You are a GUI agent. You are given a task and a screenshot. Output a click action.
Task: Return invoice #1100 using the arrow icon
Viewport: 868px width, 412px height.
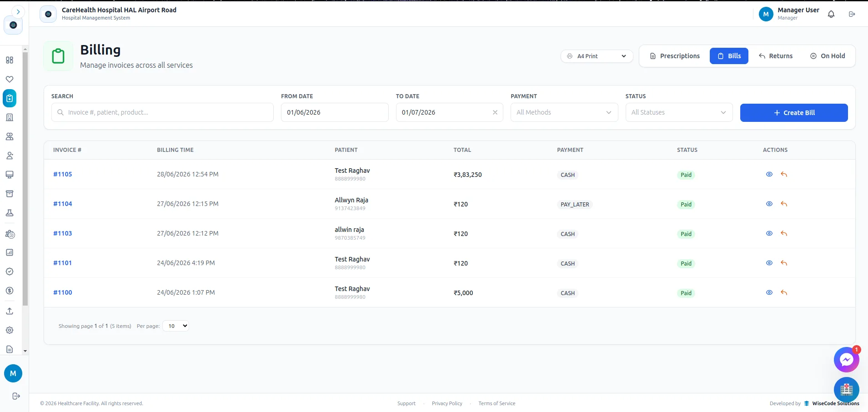pyautogui.click(x=784, y=292)
